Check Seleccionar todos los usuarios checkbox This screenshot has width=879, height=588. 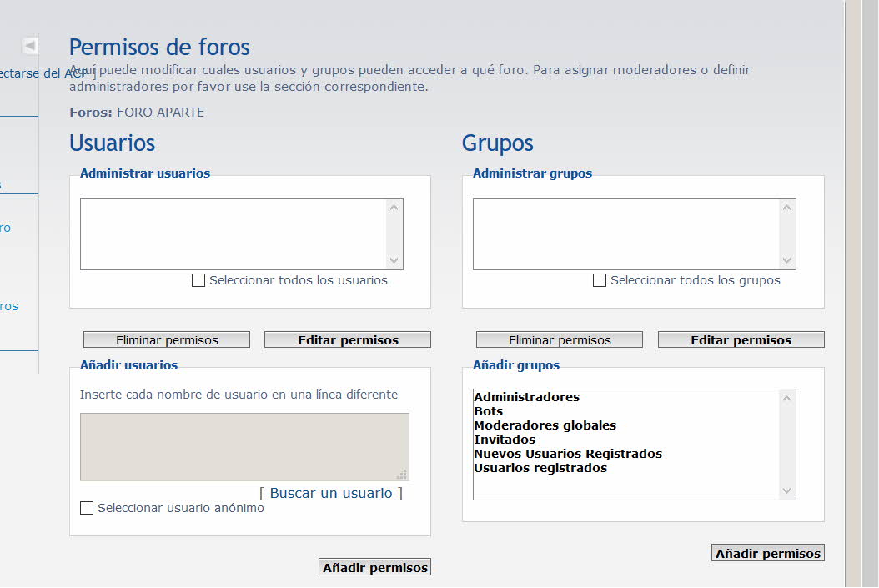tap(198, 280)
